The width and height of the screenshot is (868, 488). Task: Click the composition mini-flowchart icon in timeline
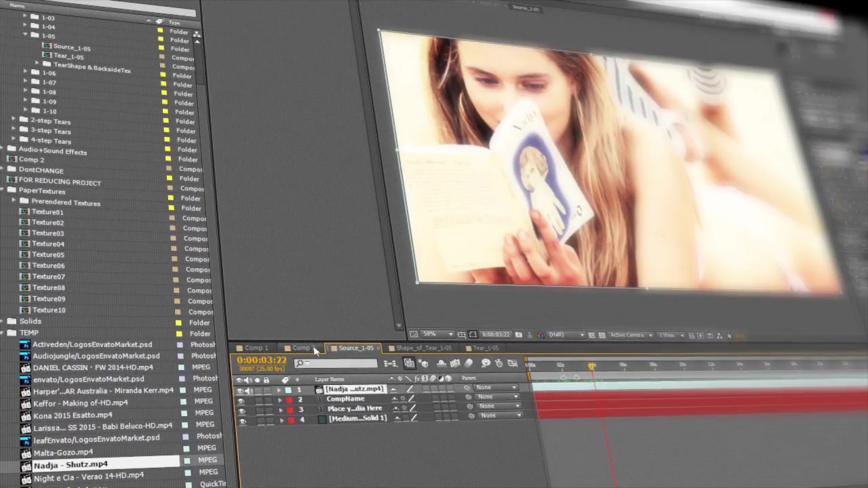click(x=390, y=364)
